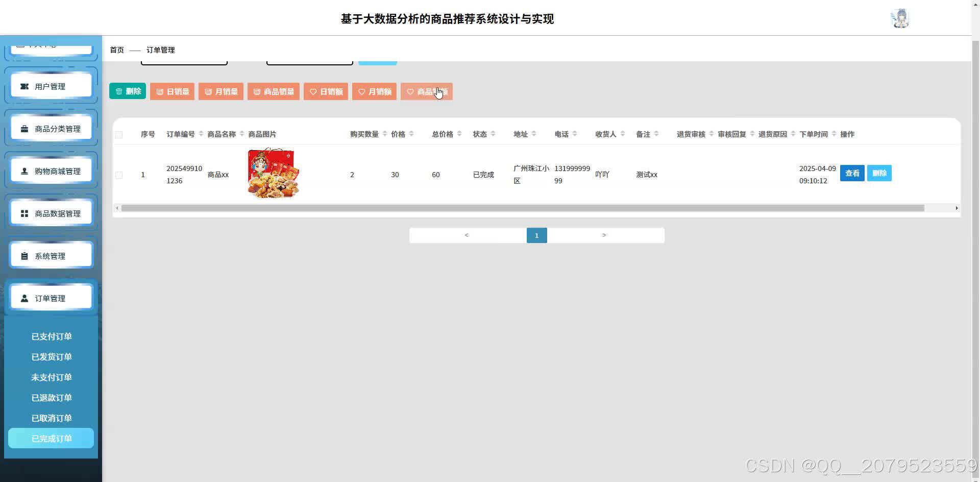This screenshot has height=482, width=980.
Task: Sort by 状态 column arrows
Action: click(x=493, y=134)
